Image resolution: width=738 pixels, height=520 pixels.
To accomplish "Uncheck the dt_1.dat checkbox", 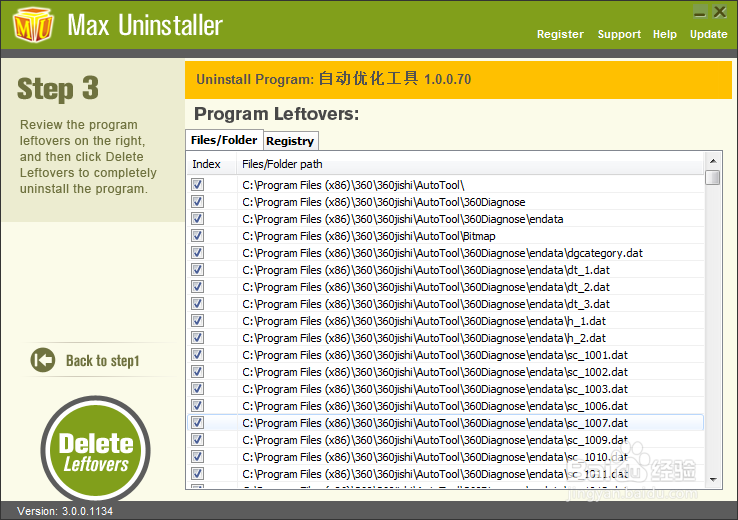I will (x=198, y=269).
